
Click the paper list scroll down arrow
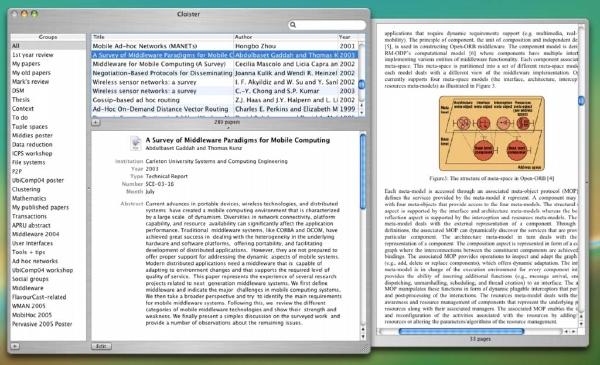click(x=362, y=113)
